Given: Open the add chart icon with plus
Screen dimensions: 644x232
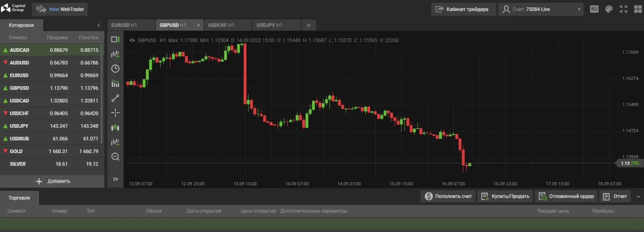Looking at the screenshot, I should coord(115,54).
